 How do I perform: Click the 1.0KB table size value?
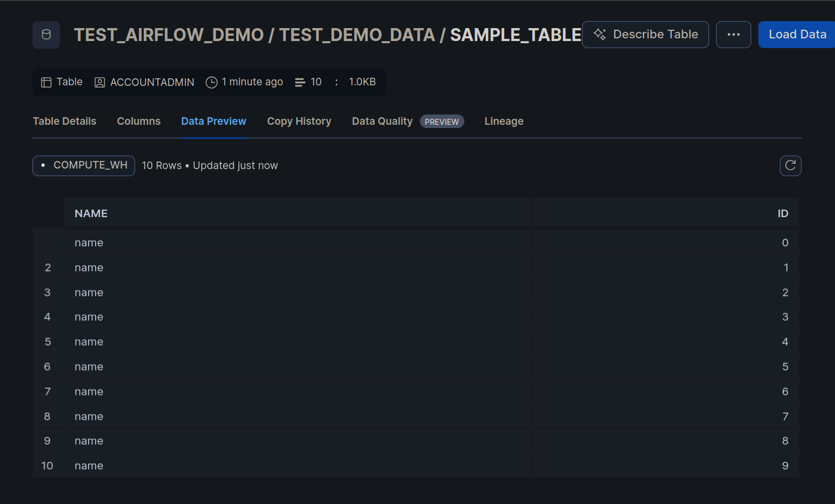[x=362, y=82]
